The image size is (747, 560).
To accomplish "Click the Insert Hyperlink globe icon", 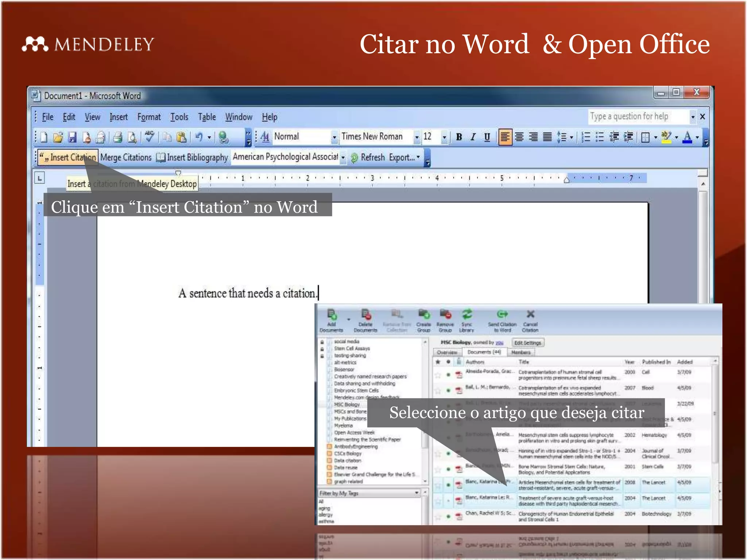I will 223,137.
